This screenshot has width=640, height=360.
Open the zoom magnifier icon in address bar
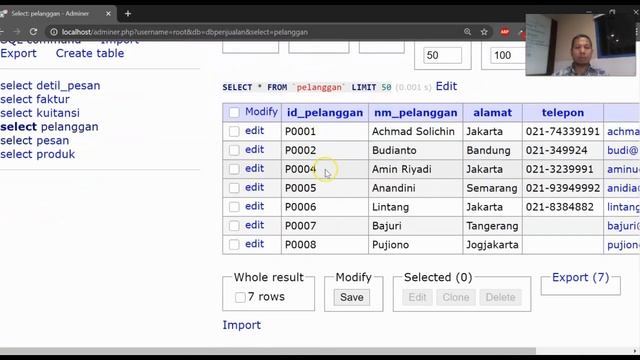[x=467, y=32]
